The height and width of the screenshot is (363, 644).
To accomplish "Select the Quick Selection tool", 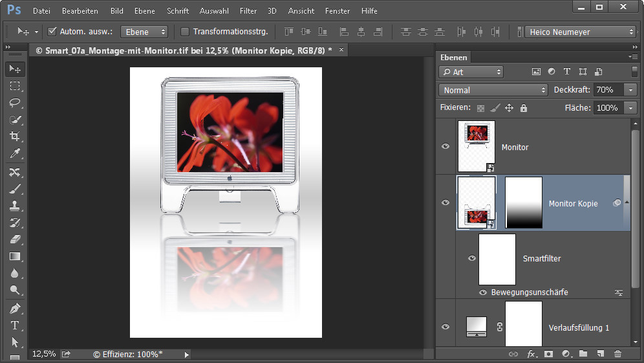I will click(15, 120).
